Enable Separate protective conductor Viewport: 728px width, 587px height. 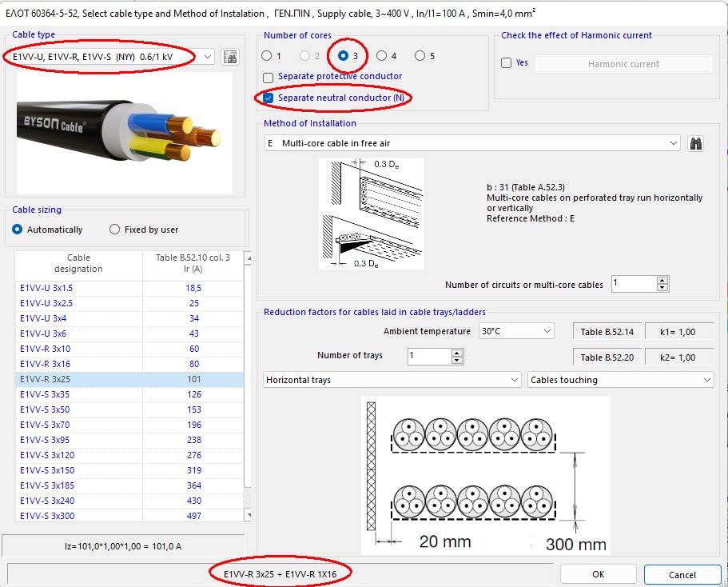267,78
